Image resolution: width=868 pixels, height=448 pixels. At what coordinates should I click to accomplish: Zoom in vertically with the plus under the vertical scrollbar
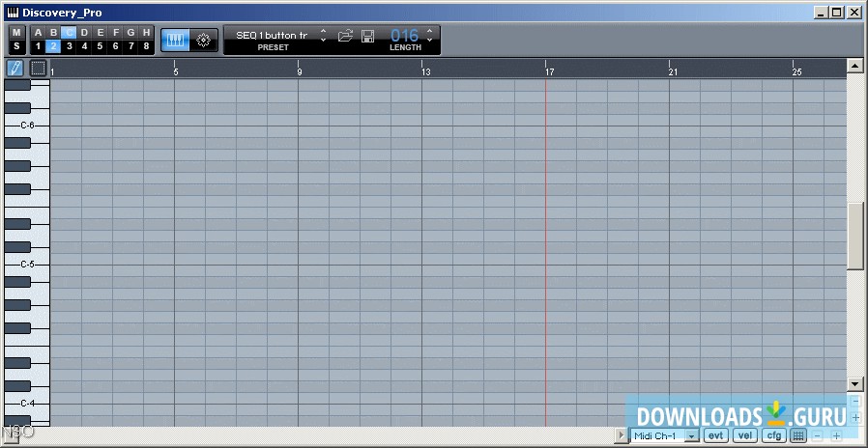[x=856, y=417]
